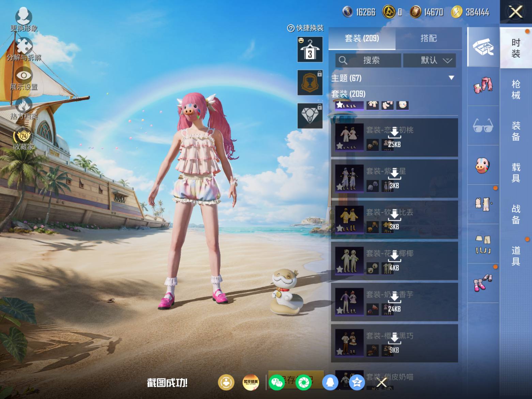Image resolution: width=532 pixels, height=399 pixels.
Task: Click the 搜索 search field
Action: coord(368,60)
